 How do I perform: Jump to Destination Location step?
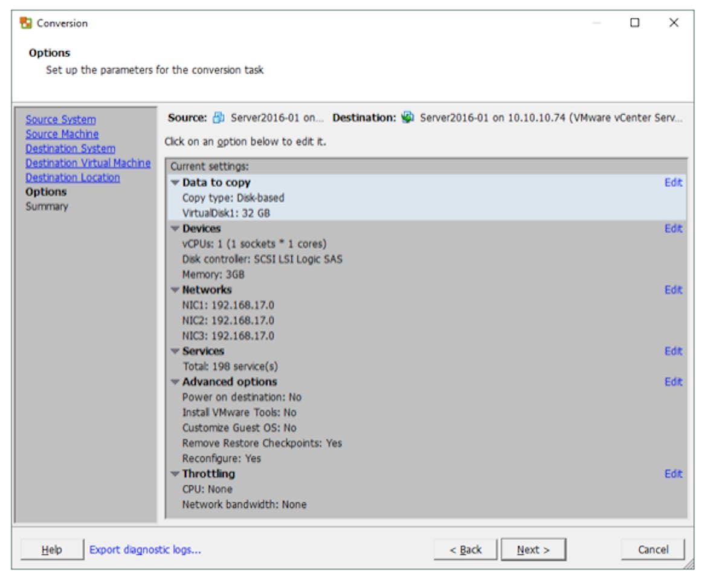pyautogui.click(x=72, y=178)
